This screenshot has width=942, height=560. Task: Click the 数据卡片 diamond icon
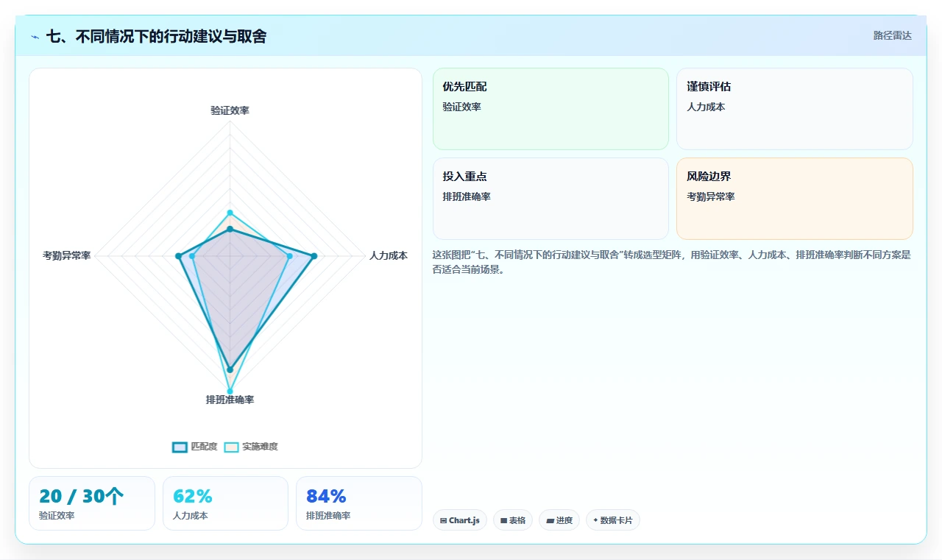(595, 520)
